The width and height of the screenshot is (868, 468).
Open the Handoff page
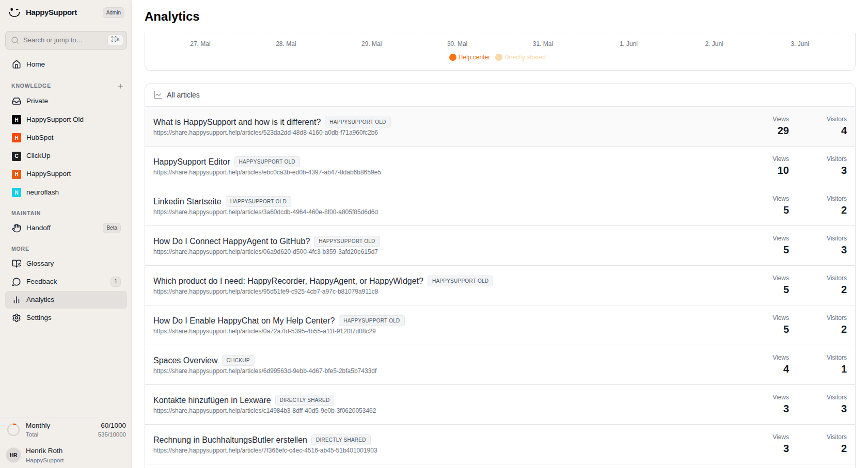66,228
